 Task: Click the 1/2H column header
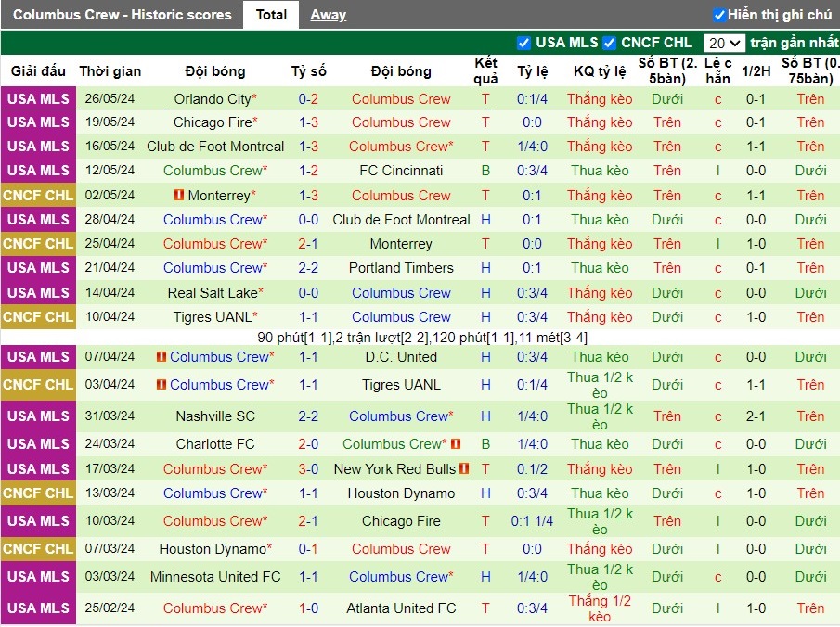pyautogui.click(x=756, y=71)
